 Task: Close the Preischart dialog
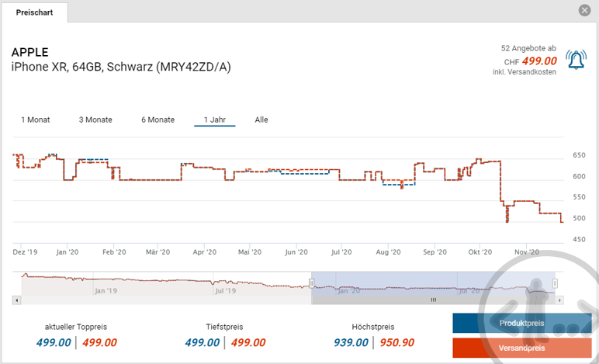[584, 10]
